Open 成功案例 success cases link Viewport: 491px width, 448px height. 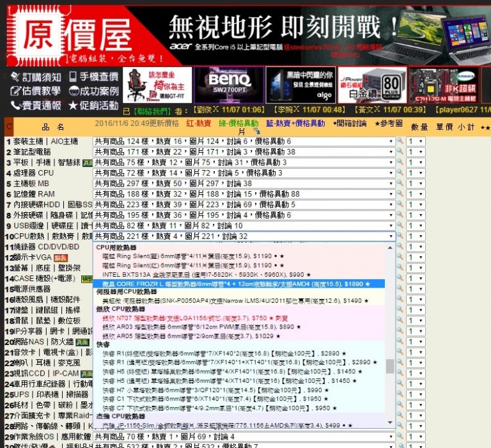tap(94, 91)
